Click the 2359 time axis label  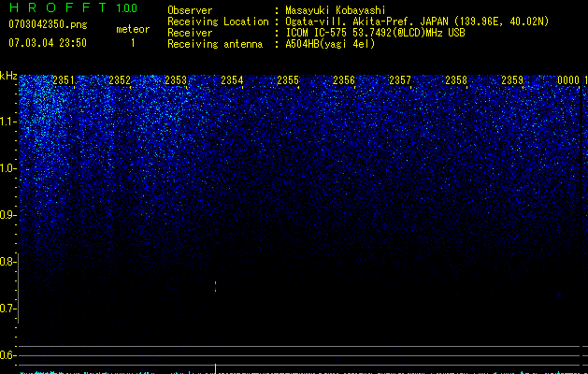pyautogui.click(x=512, y=80)
